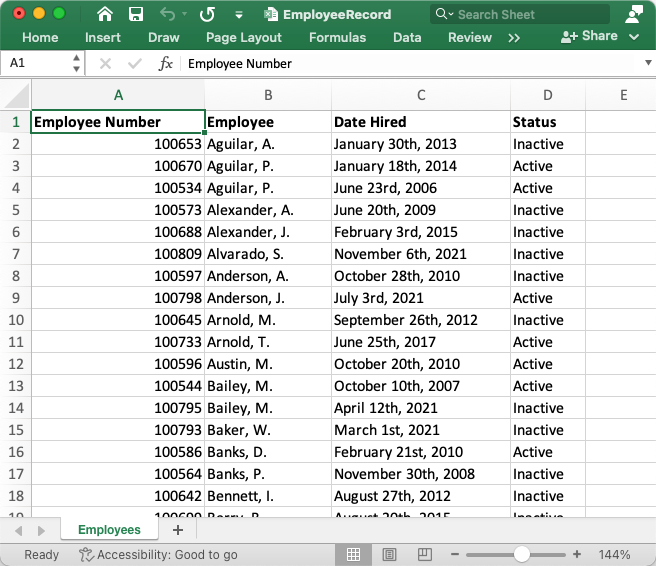
Task: Switch to Page Layout view icon
Action: click(x=389, y=555)
